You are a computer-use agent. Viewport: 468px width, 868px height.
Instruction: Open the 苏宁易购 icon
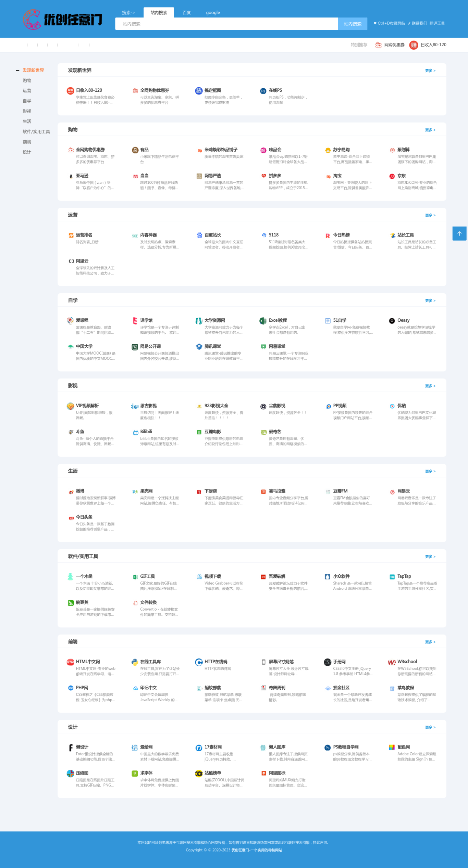(328, 150)
